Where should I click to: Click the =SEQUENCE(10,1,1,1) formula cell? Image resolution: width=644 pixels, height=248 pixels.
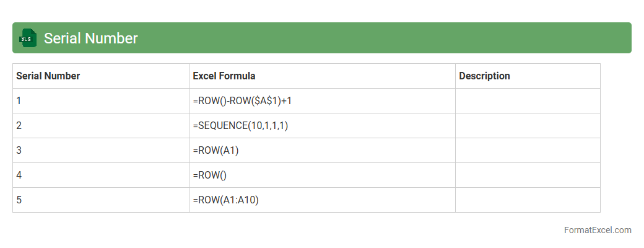pyautogui.click(x=240, y=126)
